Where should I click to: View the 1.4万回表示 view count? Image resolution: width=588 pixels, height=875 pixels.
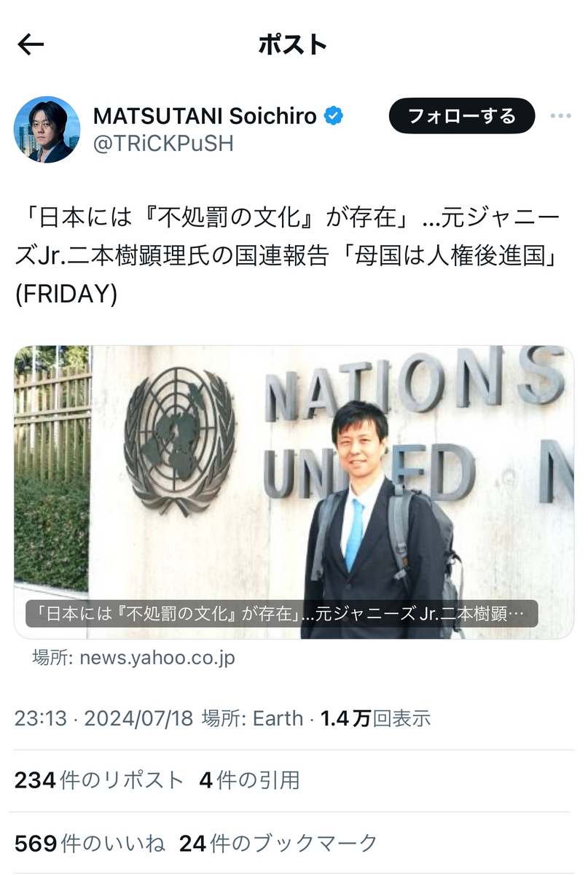pyautogui.click(x=376, y=718)
